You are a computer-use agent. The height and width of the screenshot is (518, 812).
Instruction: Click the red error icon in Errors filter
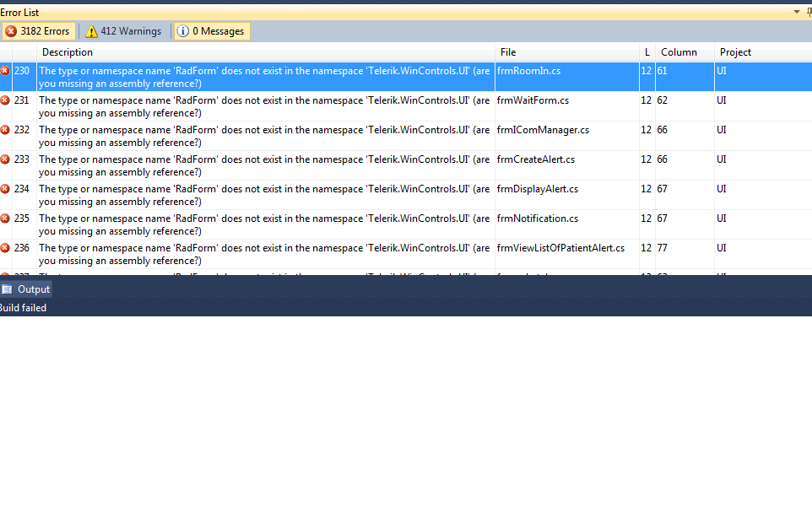tap(11, 31)
